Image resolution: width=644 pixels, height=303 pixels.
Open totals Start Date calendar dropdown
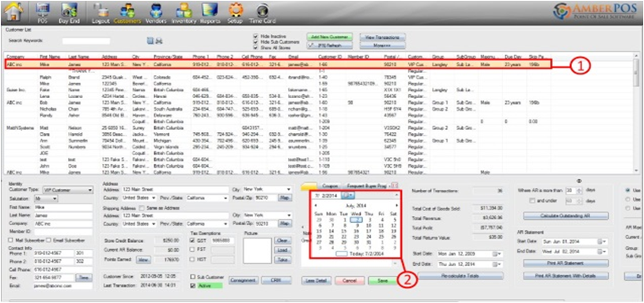coord(498,254)
